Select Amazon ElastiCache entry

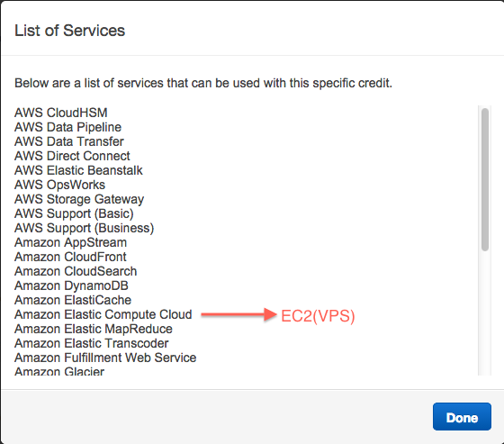pos(73,300)
